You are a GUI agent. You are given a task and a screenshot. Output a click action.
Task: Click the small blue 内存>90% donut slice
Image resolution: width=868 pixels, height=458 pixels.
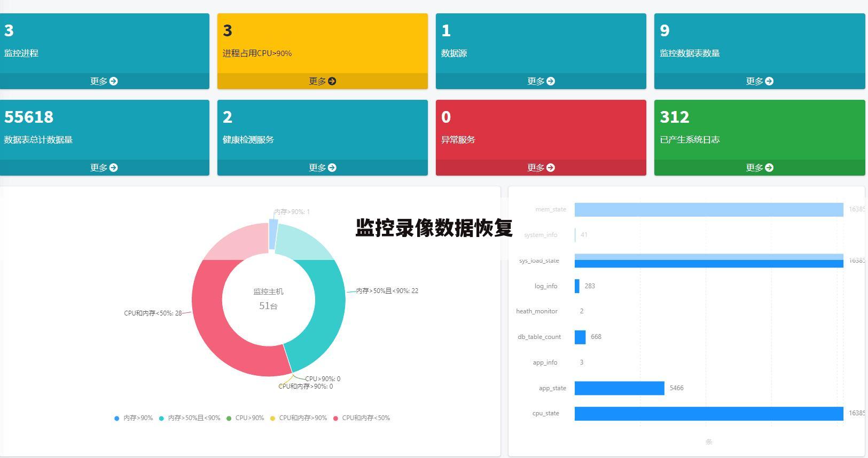pyautogui.click(x=272, y=234)
